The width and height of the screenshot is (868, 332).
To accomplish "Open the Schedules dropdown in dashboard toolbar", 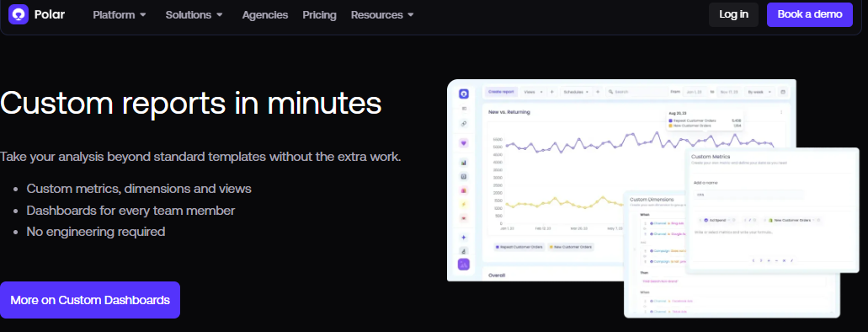I will (x=576, y=92).
